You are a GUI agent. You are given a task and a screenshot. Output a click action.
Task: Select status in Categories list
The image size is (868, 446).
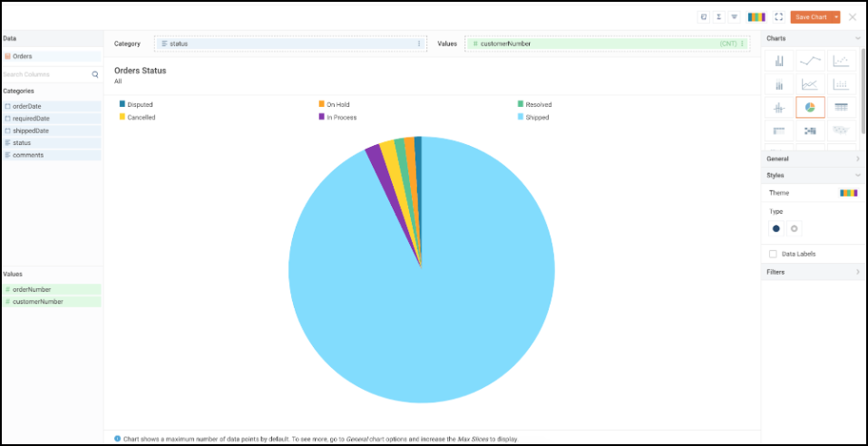[52, 142]
